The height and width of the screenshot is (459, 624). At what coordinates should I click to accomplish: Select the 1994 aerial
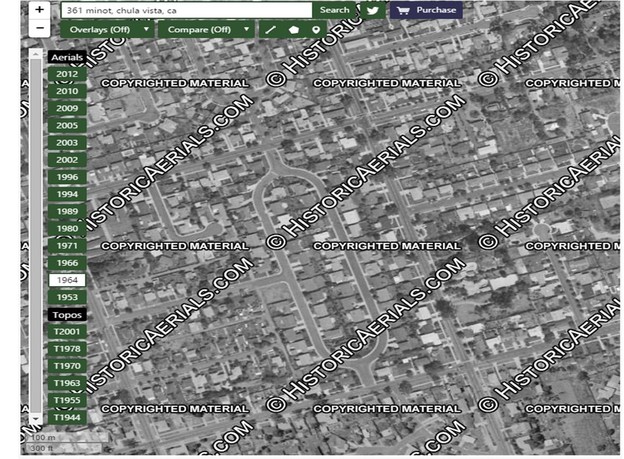click(x=67, y=194)
